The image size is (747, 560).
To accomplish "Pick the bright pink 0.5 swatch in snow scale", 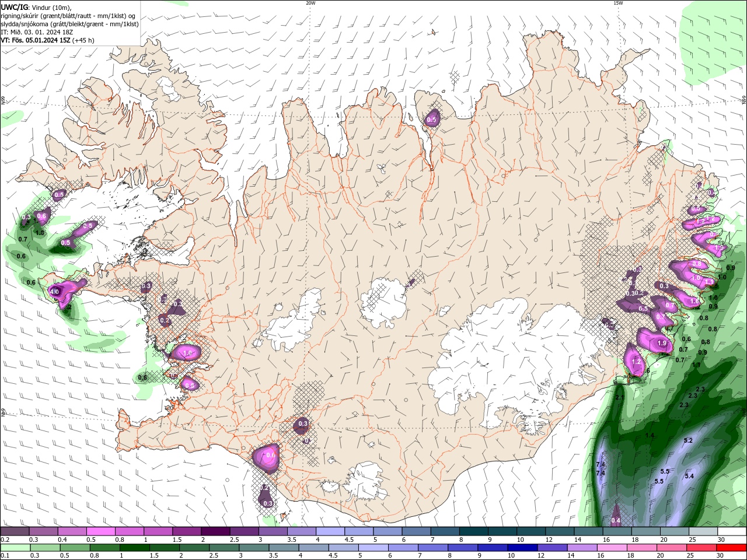I will (100, 531).
